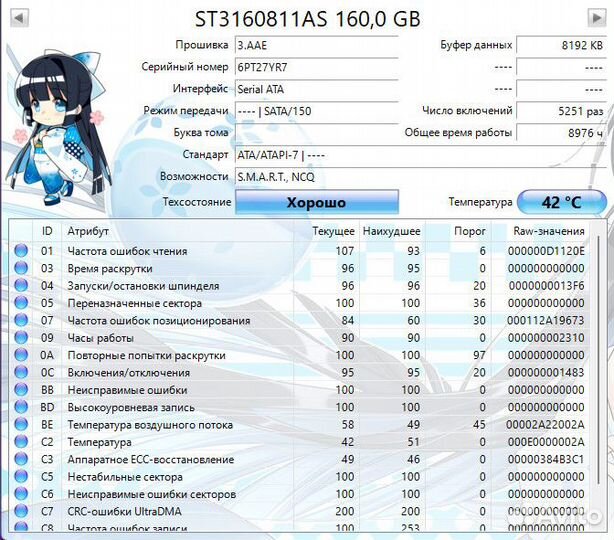
Task: Click the empty Буква тома field
Action: [317, 133]
